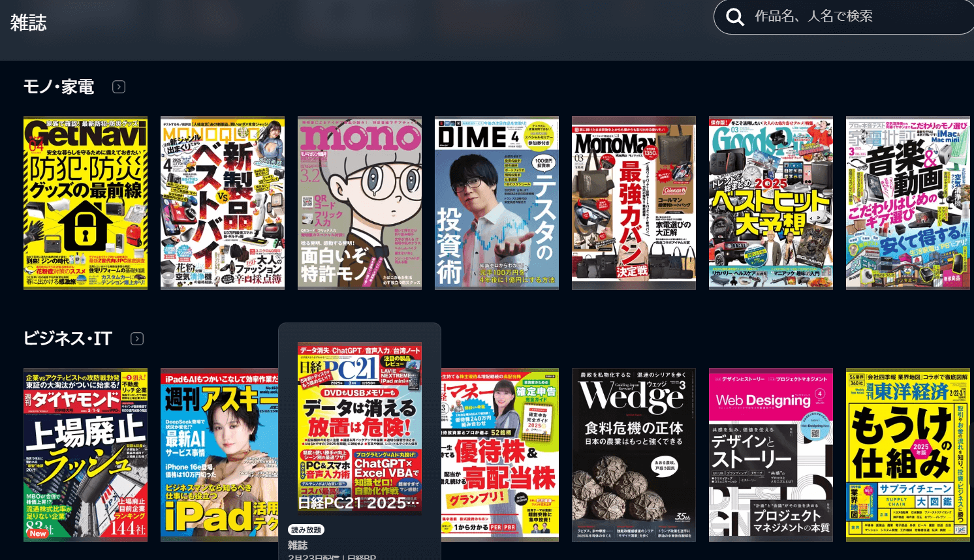Open 週刊東洋経済 もうけの仕組み cover
This screenshot has width=974, height=560.
908,455
